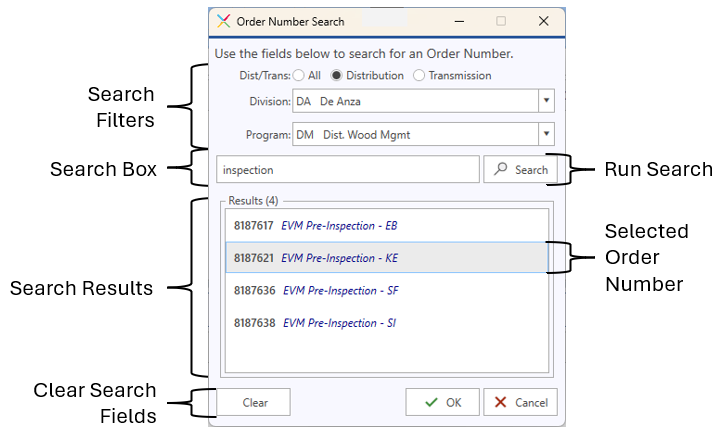Expand the Division dropdown arrow
This screenshot has width=721, height=436.
tap(545, 100)
